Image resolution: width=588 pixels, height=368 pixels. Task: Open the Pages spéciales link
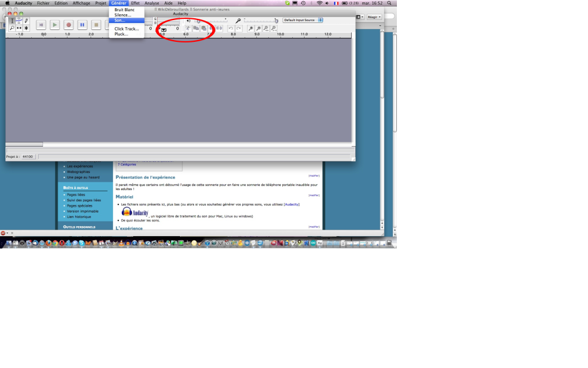click(79, 205)
